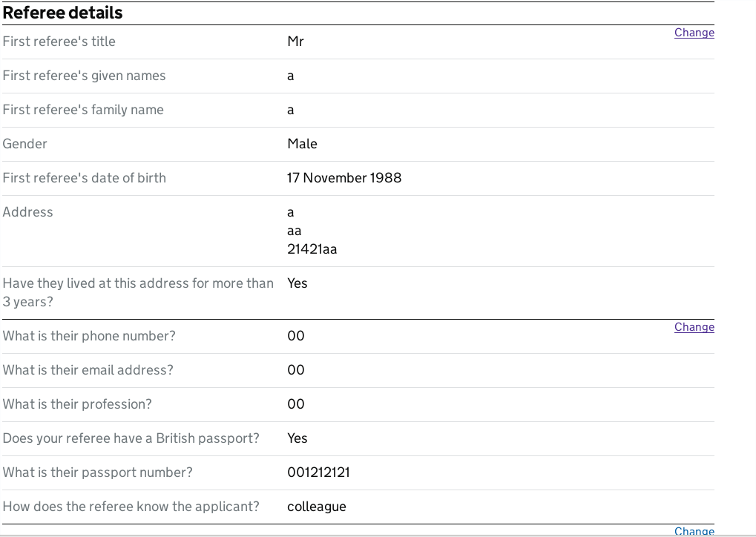The width and height of the screenshot is (756, 537).
Task: Click the 'Mr' title value
Action: [x=295, y=42]
